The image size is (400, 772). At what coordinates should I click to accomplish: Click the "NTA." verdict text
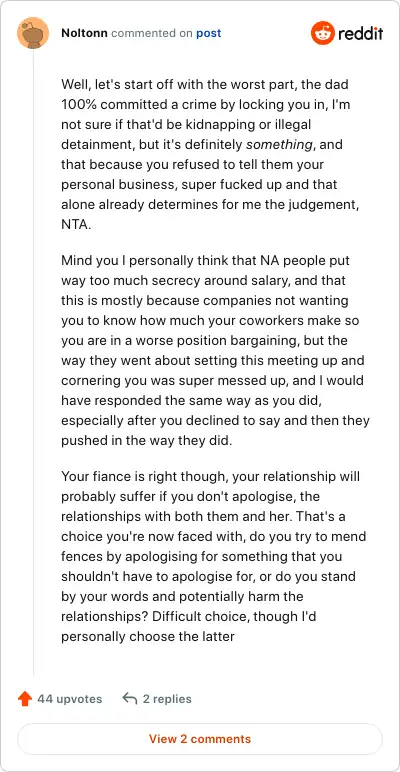coord(76,225)
